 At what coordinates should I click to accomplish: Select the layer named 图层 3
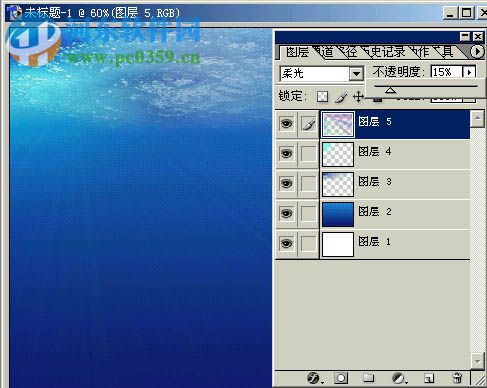(375, 182)
